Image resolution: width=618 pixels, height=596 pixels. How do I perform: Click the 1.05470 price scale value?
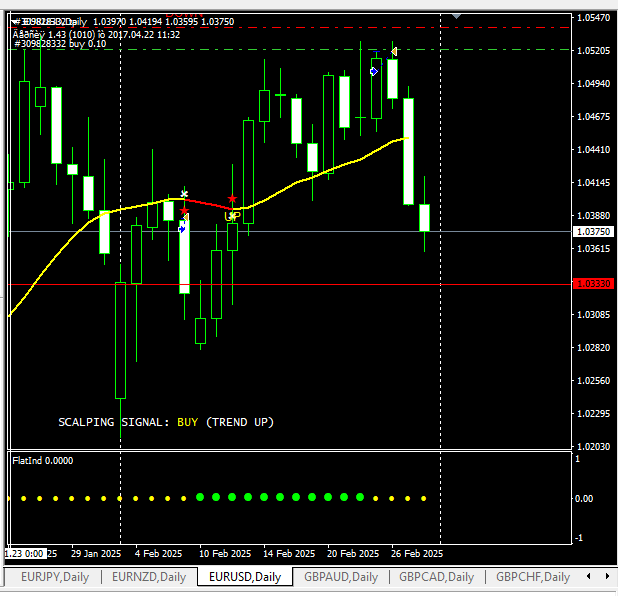(593, 17)
